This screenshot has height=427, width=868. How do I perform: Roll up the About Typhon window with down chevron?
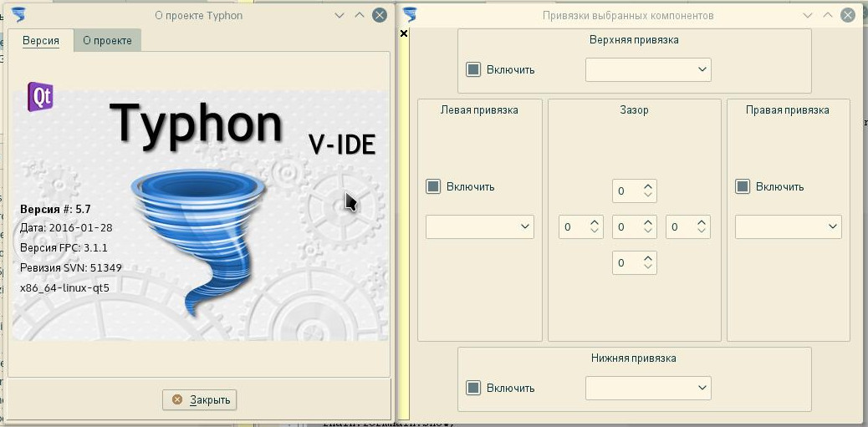[x=340, y=15]
